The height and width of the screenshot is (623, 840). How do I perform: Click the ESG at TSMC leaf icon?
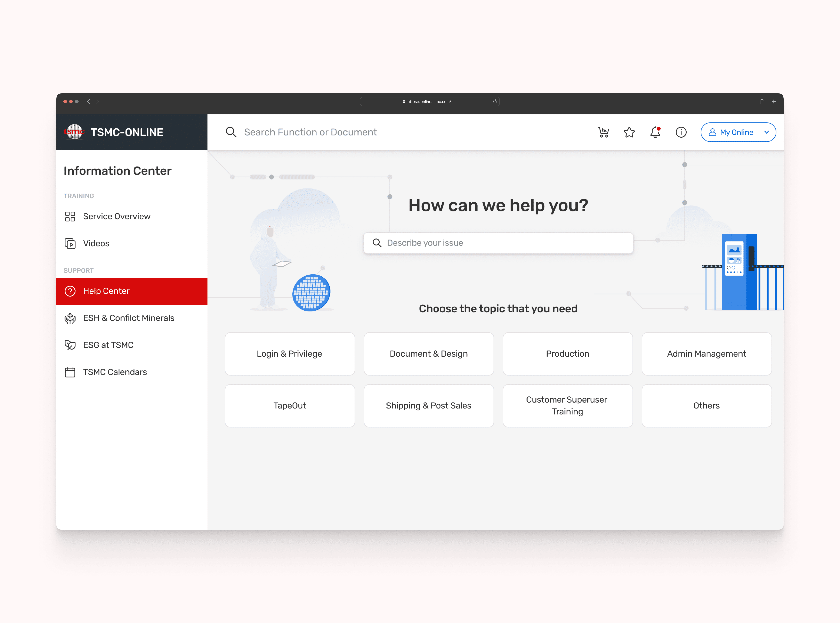[x=70, y=345]
